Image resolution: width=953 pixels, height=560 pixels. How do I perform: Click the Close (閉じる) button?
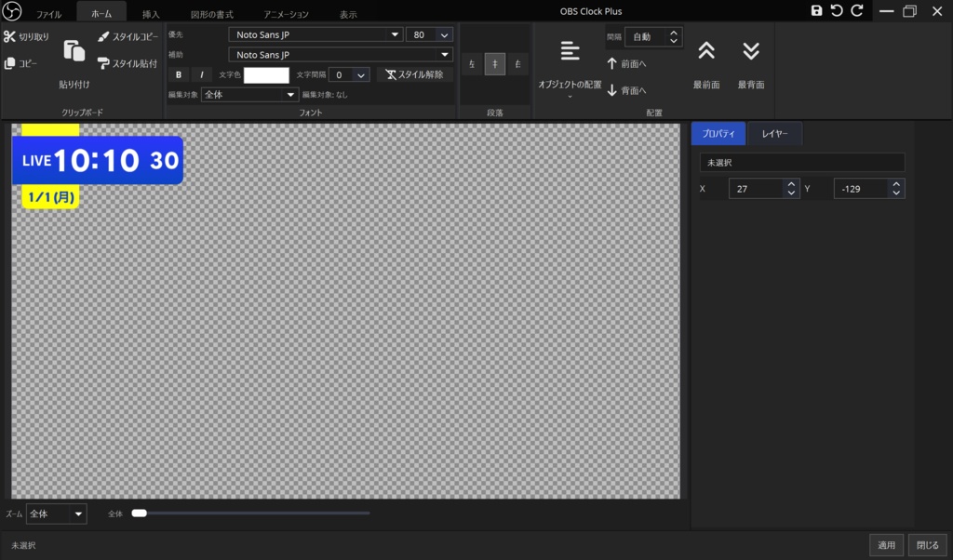[928, 545]
